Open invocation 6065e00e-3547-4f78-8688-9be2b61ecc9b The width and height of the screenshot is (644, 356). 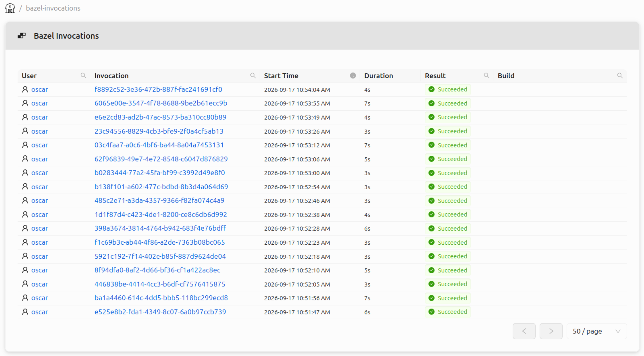coord(161,103)
